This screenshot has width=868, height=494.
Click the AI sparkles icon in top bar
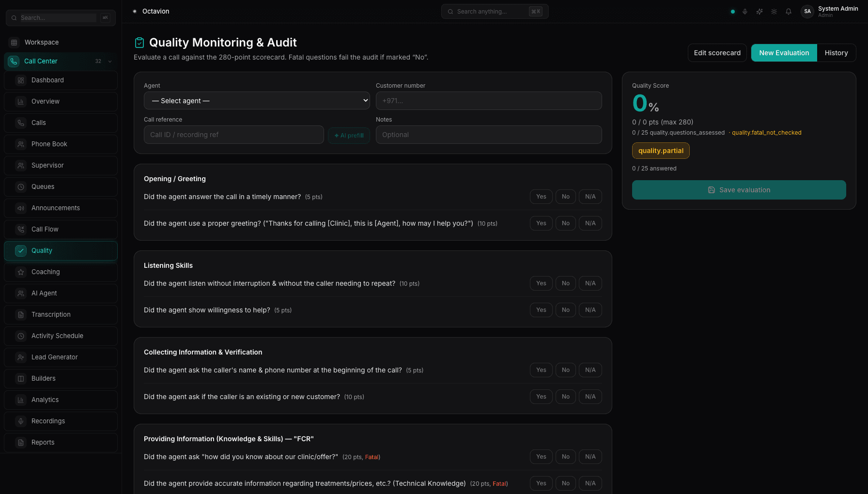759,12
